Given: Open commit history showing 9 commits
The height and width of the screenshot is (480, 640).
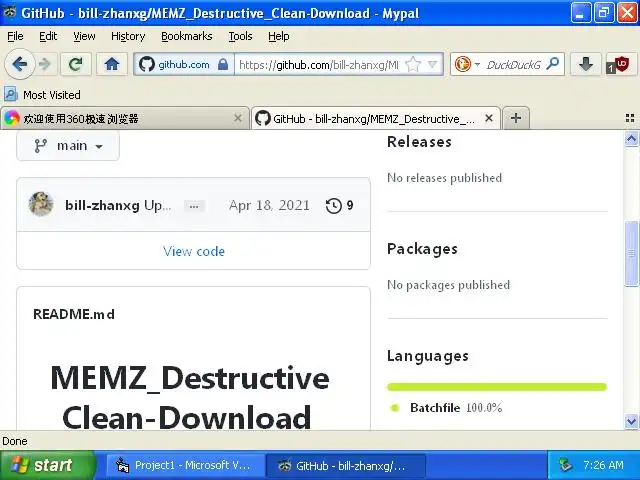Looking at the screenshot, I should pyautogui.click(x=340, y=205).
